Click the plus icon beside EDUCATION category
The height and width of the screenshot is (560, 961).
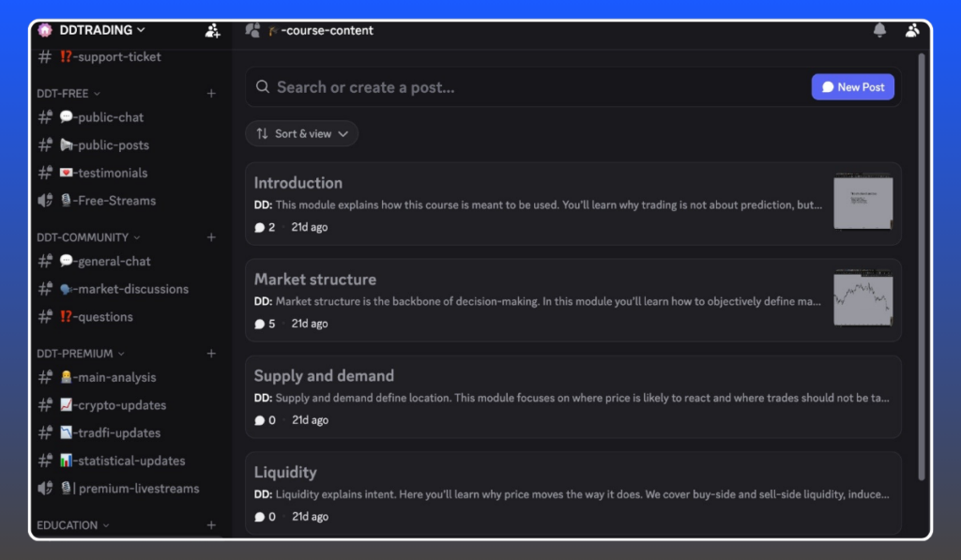tap(211, 525)
